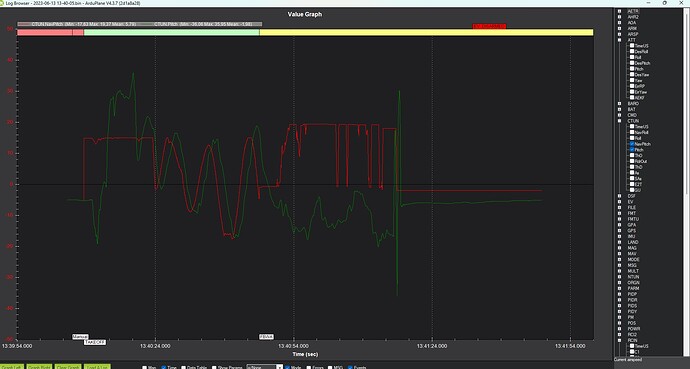Check the ATT ErrRP checkbox
The height and width of the screenshot is (369, 690).
click(x=632, y=86)
